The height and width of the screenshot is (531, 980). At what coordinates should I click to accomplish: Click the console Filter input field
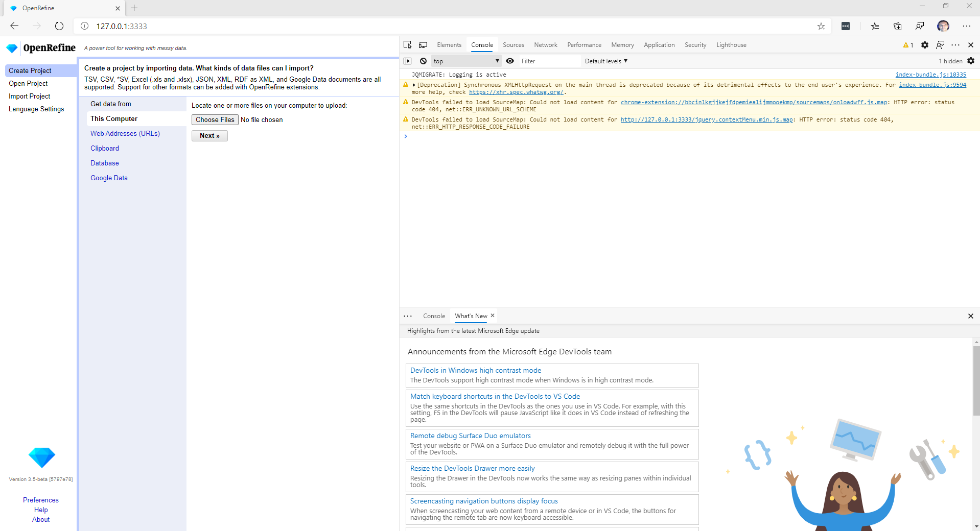pos(550,61)
